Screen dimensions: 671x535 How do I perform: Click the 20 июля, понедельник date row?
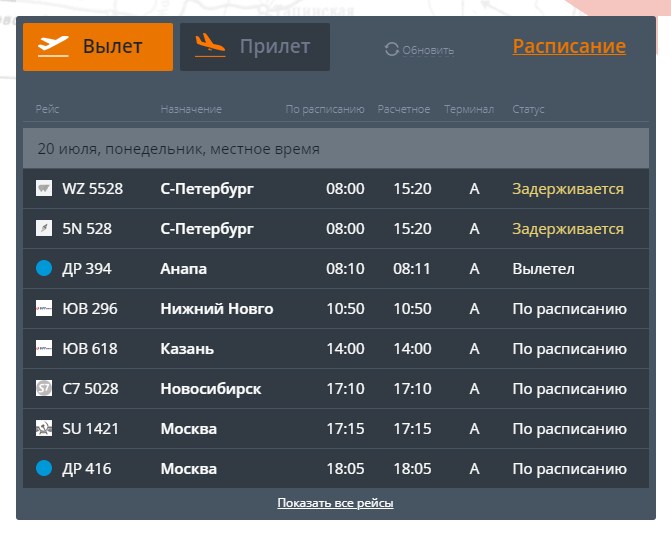pos(336,148)
